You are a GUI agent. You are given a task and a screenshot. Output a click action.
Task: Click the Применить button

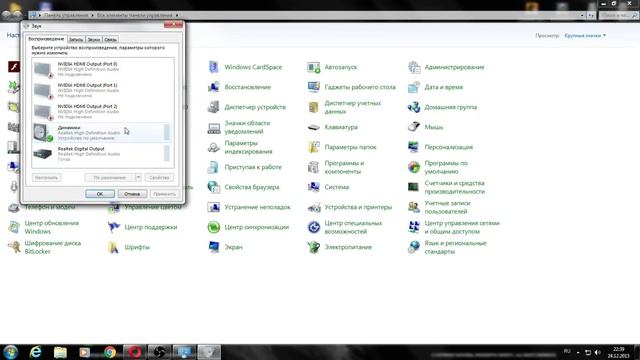coord(164,194)
